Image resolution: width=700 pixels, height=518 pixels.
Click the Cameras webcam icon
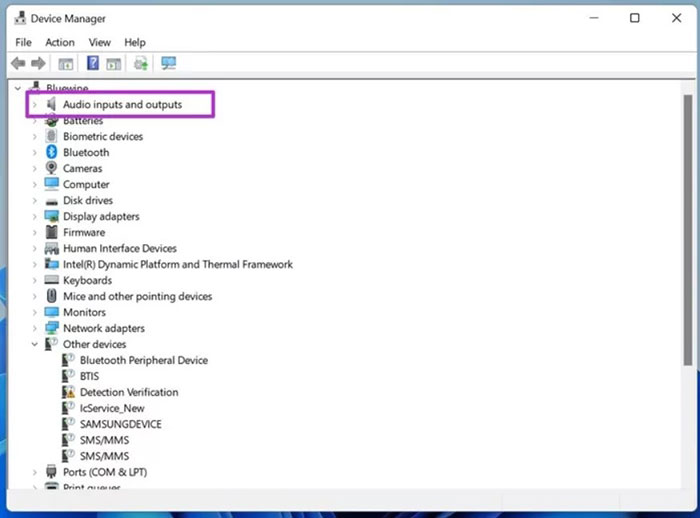[x=52, y=168]
